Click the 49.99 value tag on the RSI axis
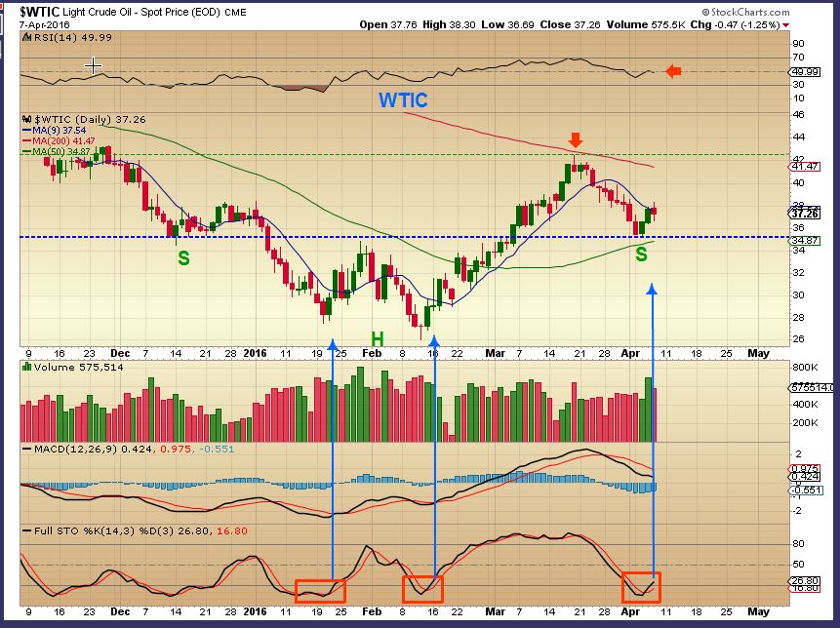This screenshot has width=840, height=628. pos(806,72)
